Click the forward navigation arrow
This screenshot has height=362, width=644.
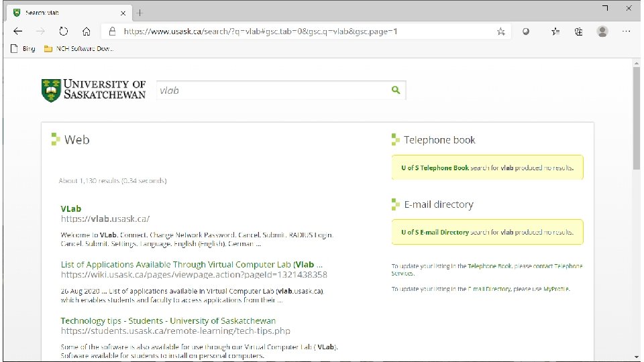coord(40,32)
